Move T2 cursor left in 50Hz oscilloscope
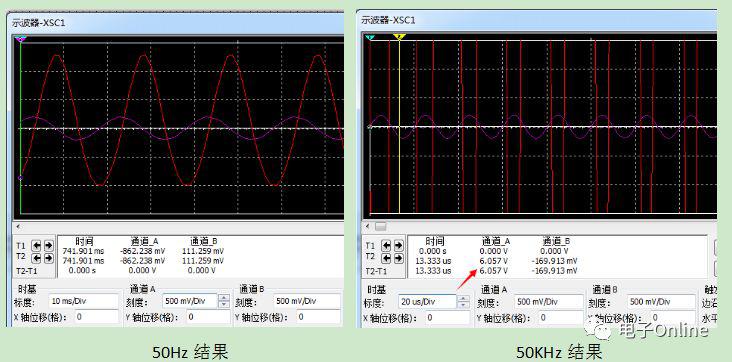 pyautogui.click(x=35, y=258)
